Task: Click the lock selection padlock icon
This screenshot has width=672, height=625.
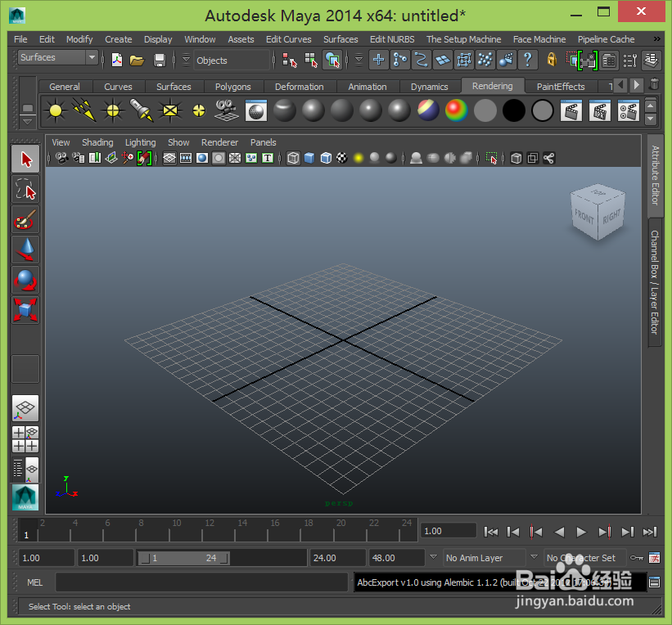Action: click(552, 60)
